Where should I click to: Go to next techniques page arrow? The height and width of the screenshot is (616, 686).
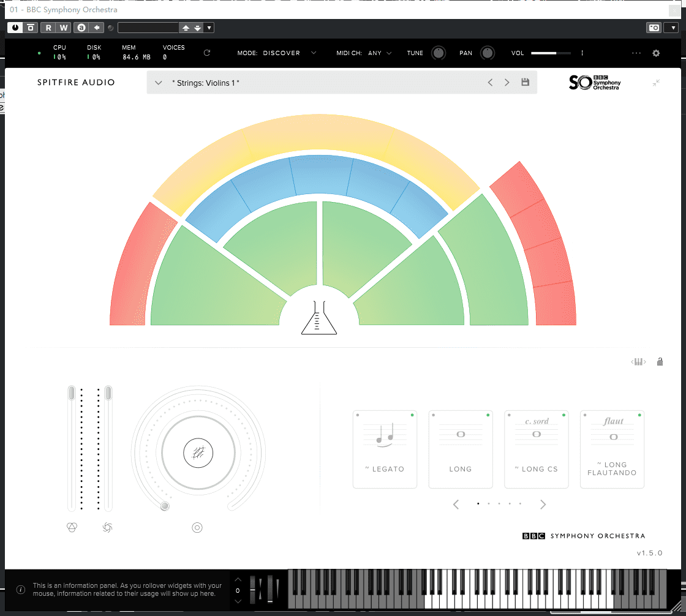543,505
